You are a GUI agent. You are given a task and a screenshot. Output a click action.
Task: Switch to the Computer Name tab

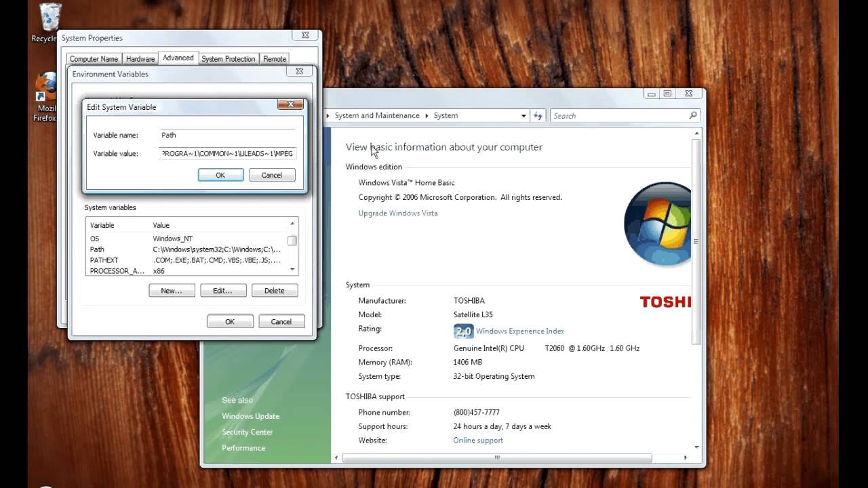pos(94,59)
